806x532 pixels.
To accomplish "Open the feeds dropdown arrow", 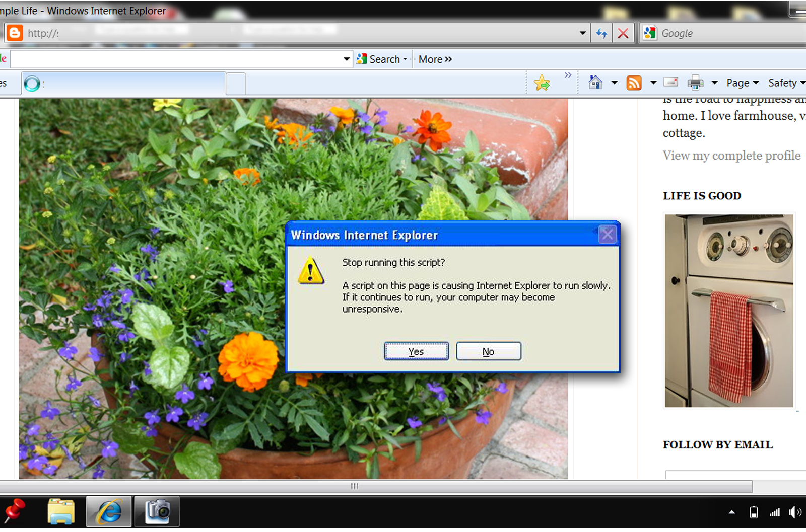I will tap(653, 83).
